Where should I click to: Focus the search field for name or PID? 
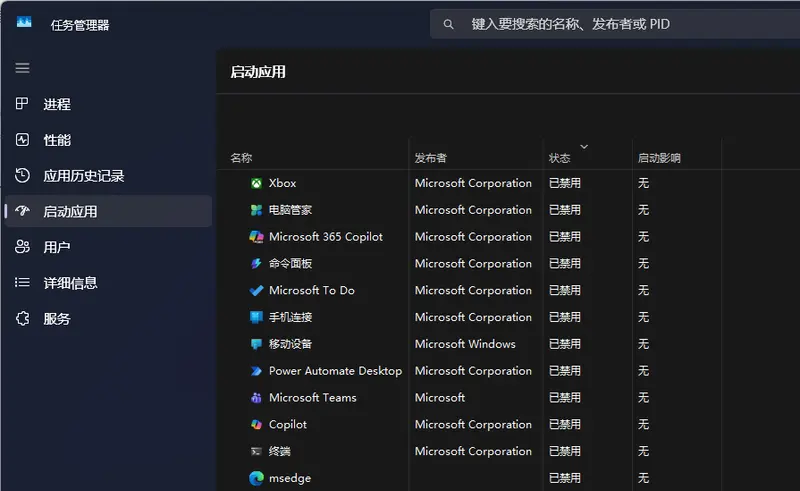[615, 24]
